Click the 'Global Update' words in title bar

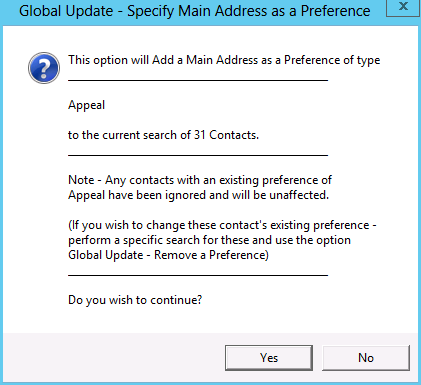tap(66, 11)
